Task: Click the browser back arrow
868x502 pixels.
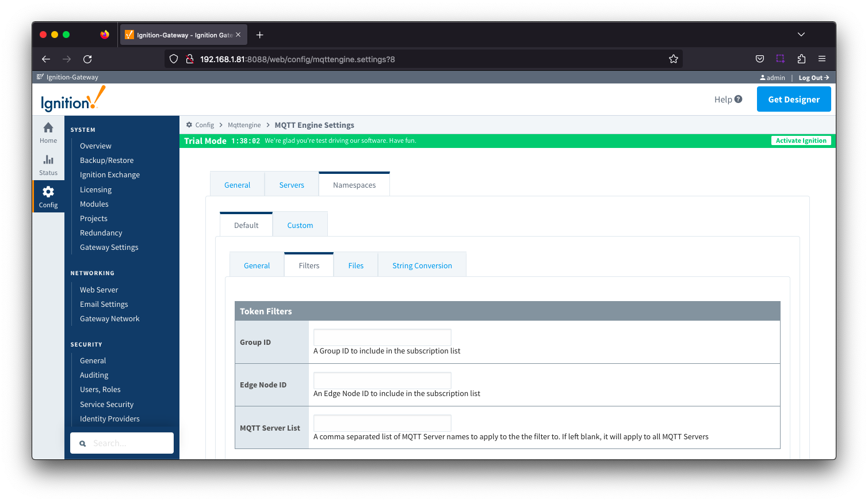Action: (46, 59)
